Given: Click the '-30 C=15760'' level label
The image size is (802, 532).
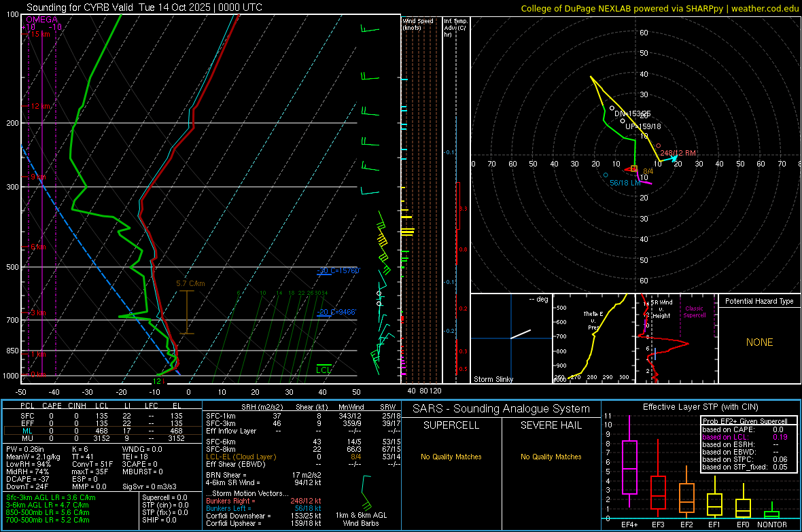Looking at the screenshot, I should coord(338,270).
